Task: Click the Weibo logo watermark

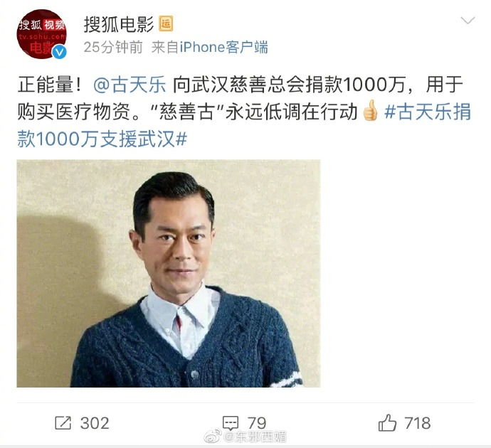Action: tap(213, 436)
